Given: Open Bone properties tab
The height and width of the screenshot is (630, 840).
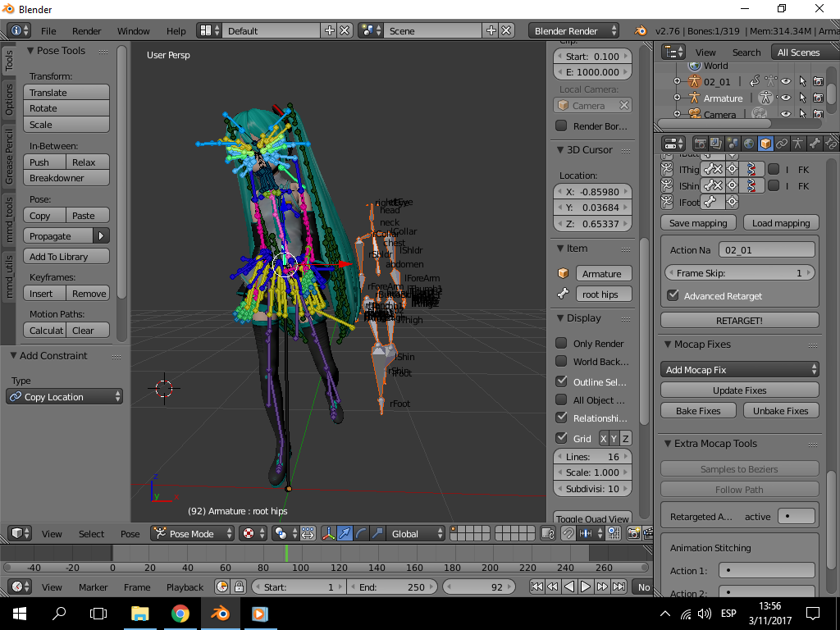Looking at the screenshot, I should click(815, 144).
